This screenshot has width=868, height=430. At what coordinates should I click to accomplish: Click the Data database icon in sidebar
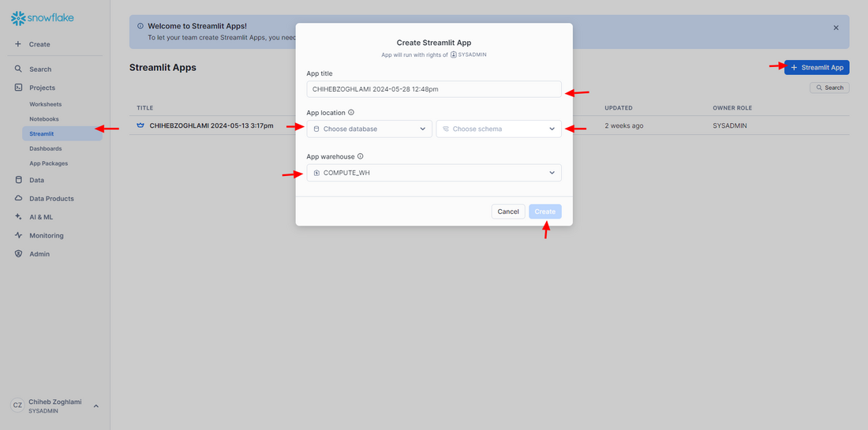pyautogui.click(x=18, y=180)
